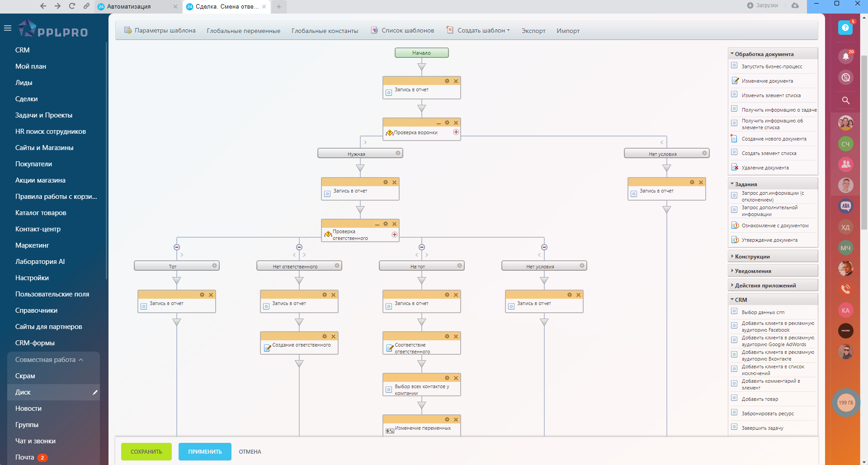The image size is (868, 465).
Task: Collapse the Совместная работа menu group
Action: (49, 360)
